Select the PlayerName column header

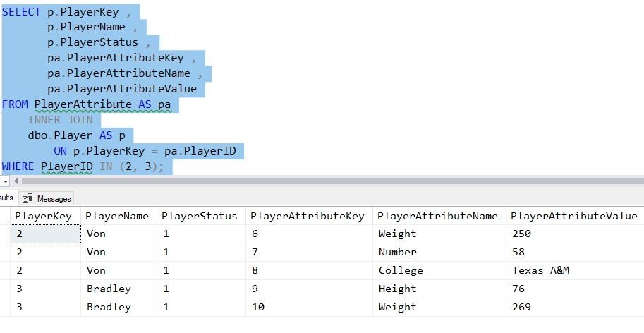(119, 216)
